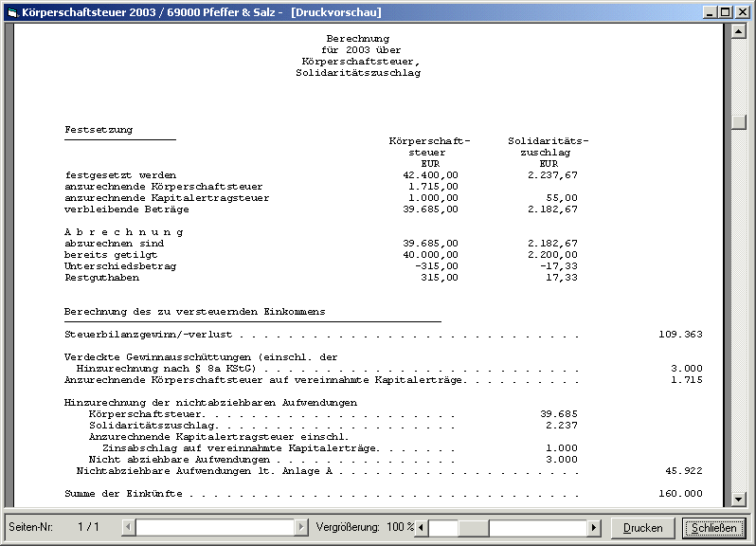Viewport: 756px width, 546px height.
Task: Click the Schließen button
Action: [x=713, y=528]
